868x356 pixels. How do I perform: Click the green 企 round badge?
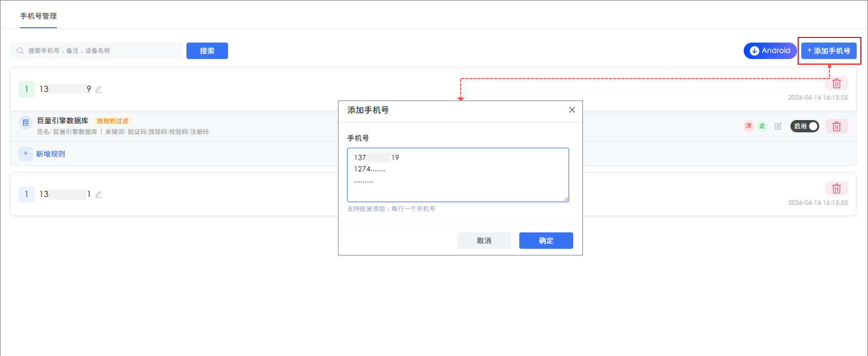click(762, 126)
